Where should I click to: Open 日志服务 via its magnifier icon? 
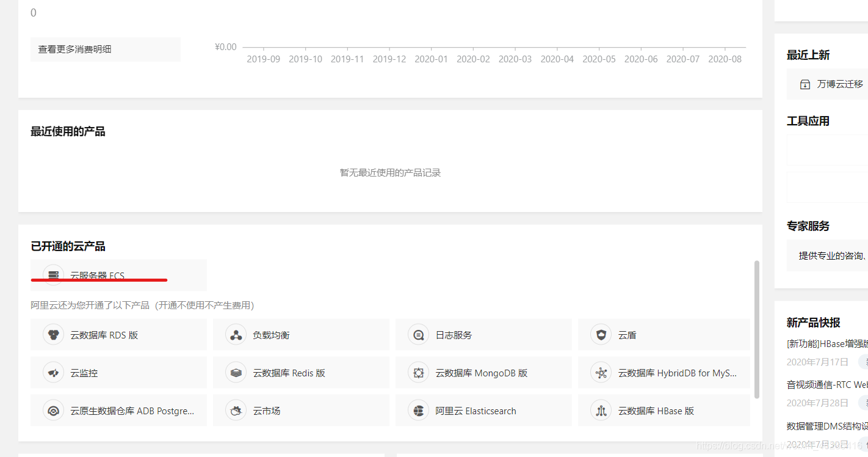[x=418, y=334]
